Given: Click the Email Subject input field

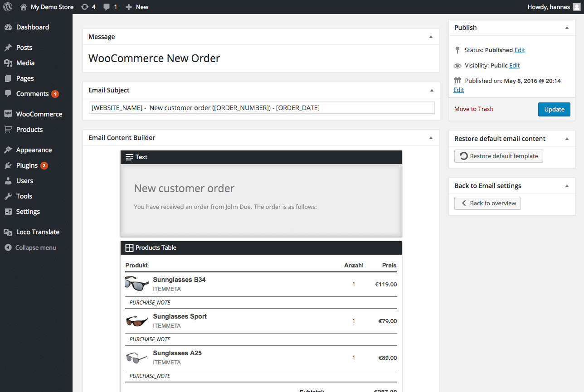Looking at the screenshot, I should (262, 108).
